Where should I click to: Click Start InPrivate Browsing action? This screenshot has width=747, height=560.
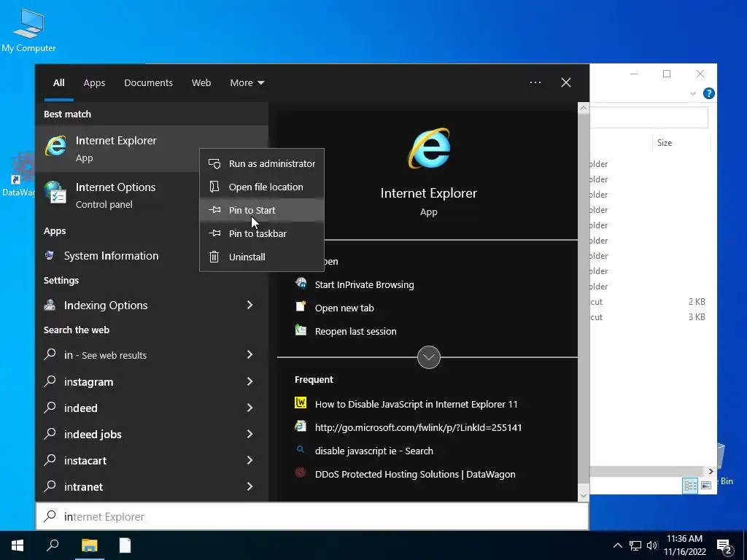tap(365, 285)
